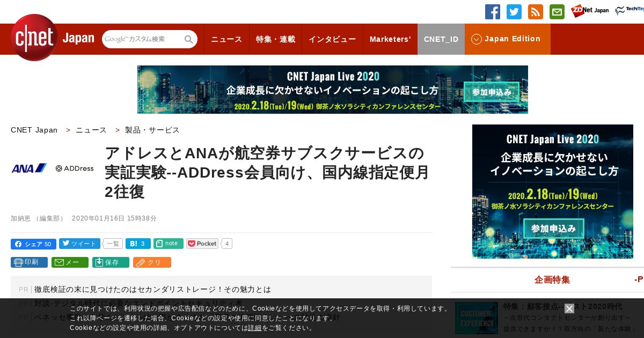Click ニュース breadcrumb link
644x338 pixels.
tap(91, 130)
